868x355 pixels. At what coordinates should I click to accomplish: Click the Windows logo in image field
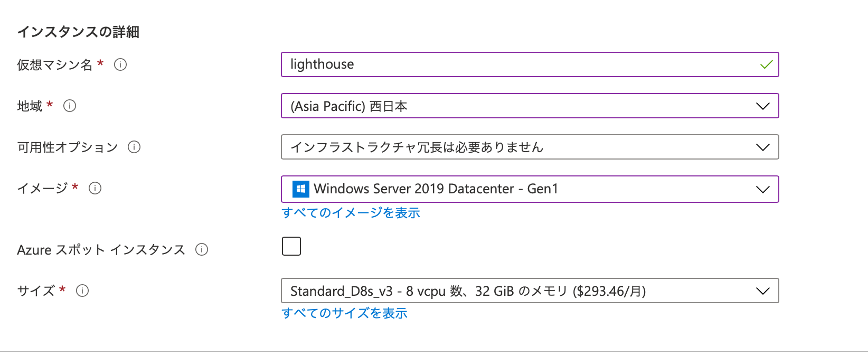(301, 189)
